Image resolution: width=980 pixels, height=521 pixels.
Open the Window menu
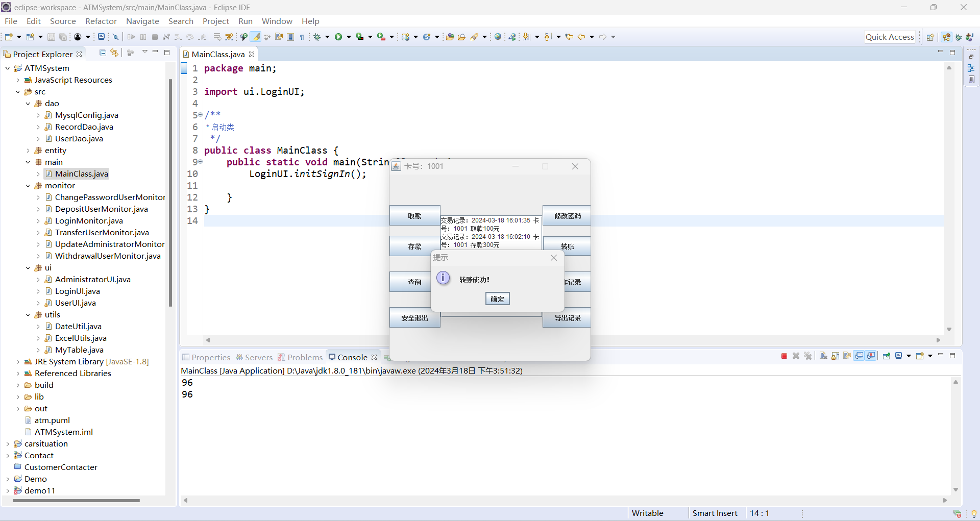point(277,21)
